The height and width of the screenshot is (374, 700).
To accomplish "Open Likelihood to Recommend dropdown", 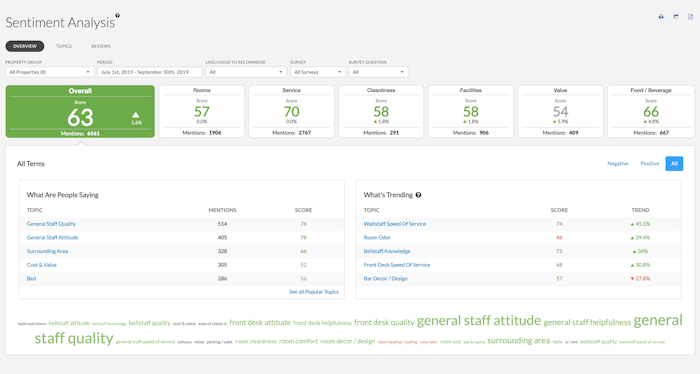I will 246,72.
